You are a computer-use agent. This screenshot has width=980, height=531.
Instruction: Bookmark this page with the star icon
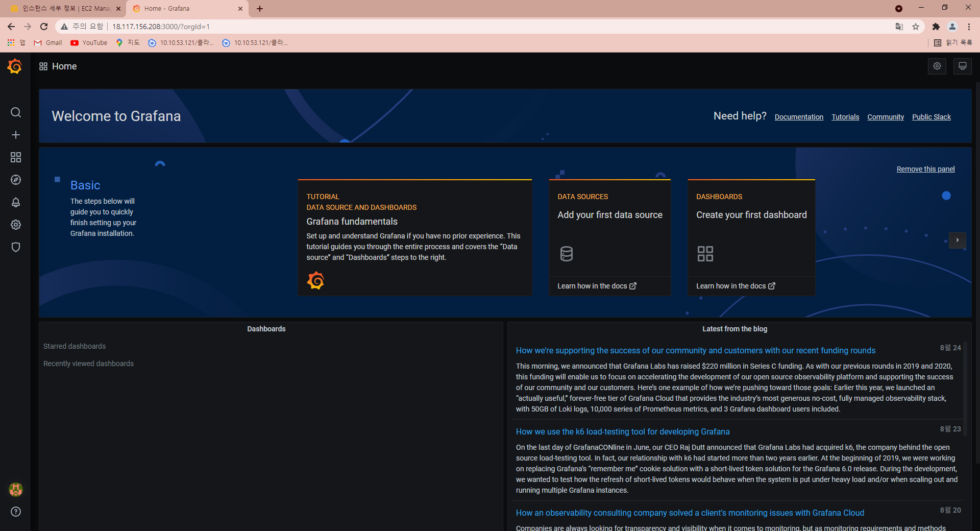click(916, 27)
